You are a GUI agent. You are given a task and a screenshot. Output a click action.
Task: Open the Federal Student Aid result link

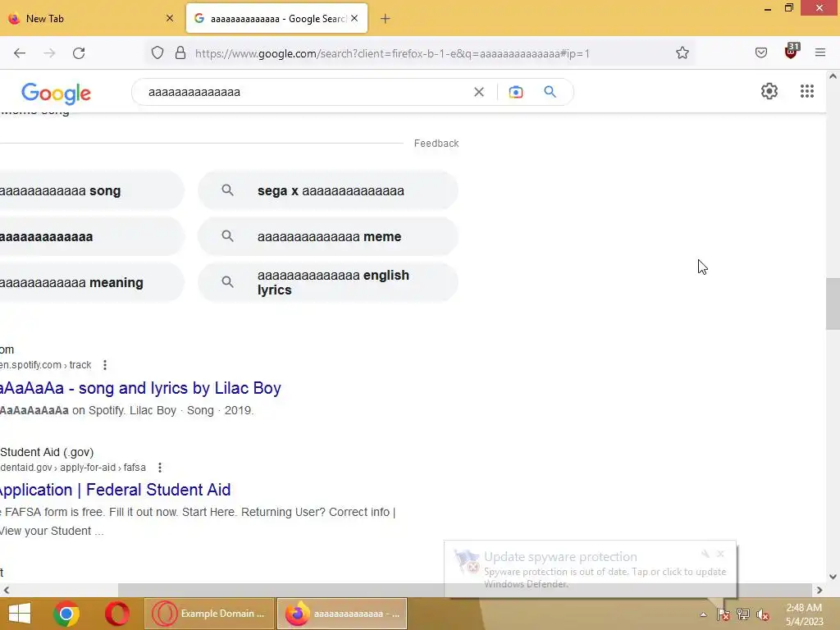(x=115, y=490)
